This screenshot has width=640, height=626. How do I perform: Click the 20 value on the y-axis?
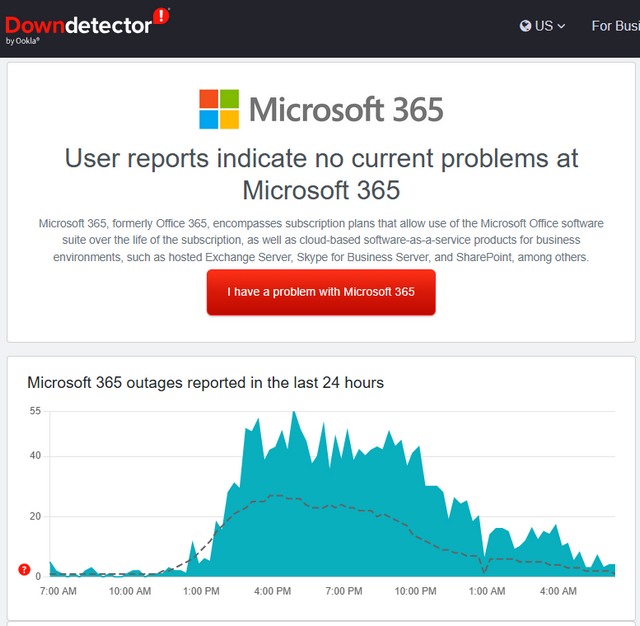(35, 516)
